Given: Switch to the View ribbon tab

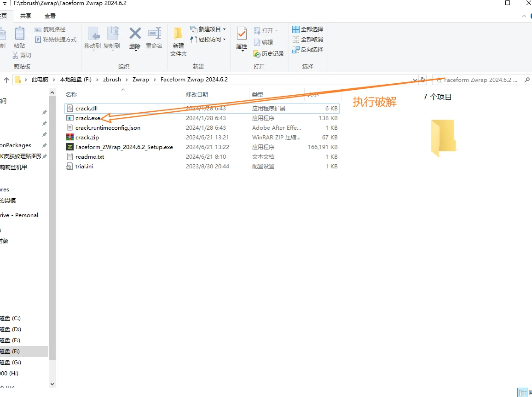Looking at the screenshot, I should (x=50, y=16).
